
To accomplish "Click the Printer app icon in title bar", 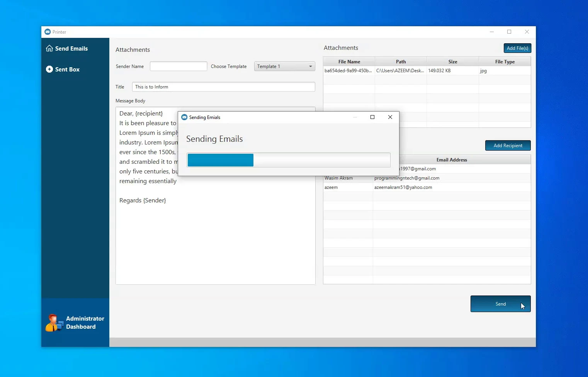I will [x=48, y=32].
